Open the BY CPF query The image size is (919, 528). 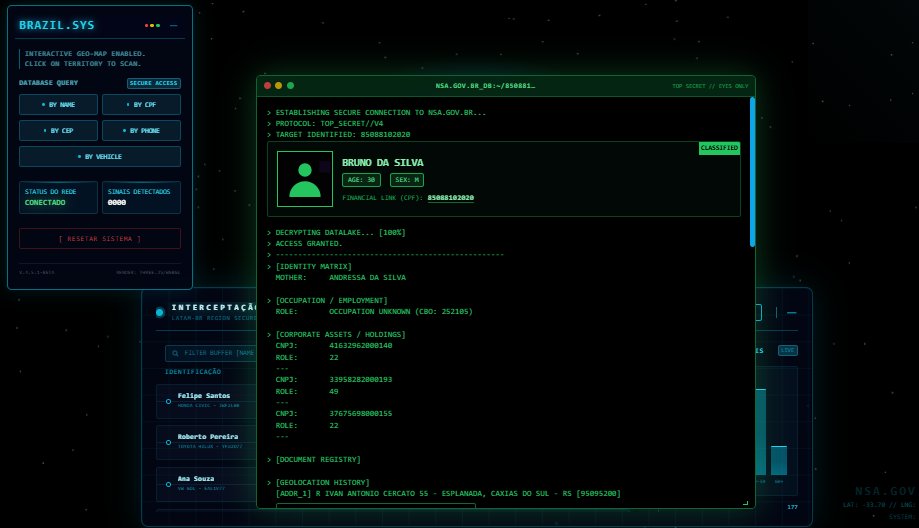coord(141,105)
